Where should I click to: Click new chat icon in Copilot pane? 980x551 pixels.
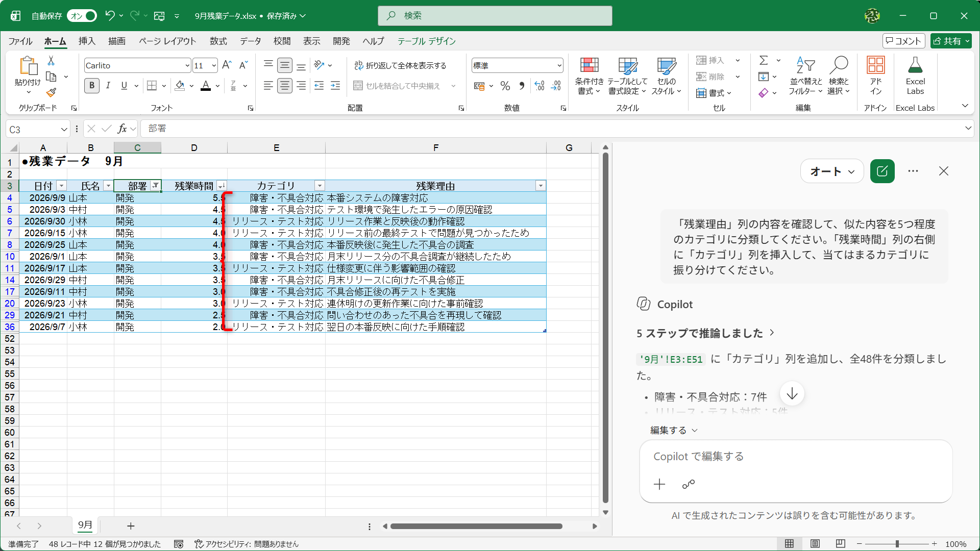click(x=882, y=171)
